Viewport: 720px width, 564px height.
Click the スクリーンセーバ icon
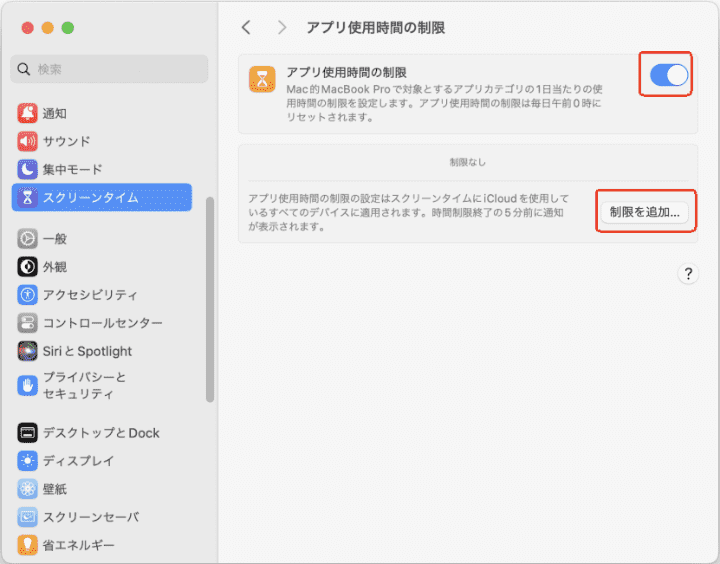click(x=28, y=517)
